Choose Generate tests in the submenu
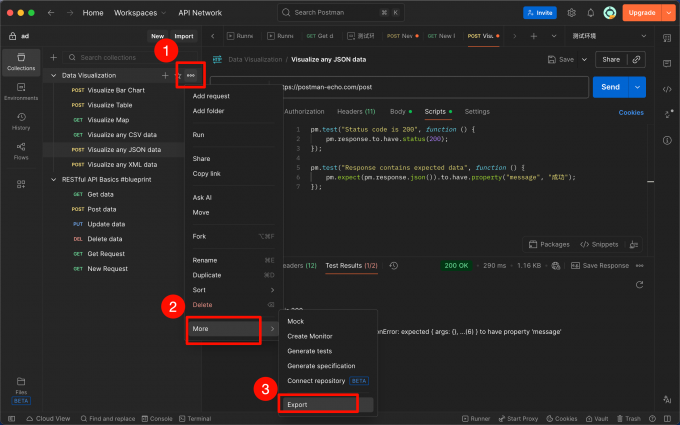 [x=327, y=351]
